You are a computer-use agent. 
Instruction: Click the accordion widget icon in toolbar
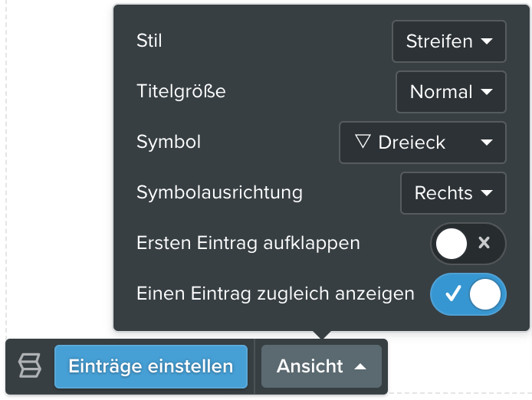[30, 366]
